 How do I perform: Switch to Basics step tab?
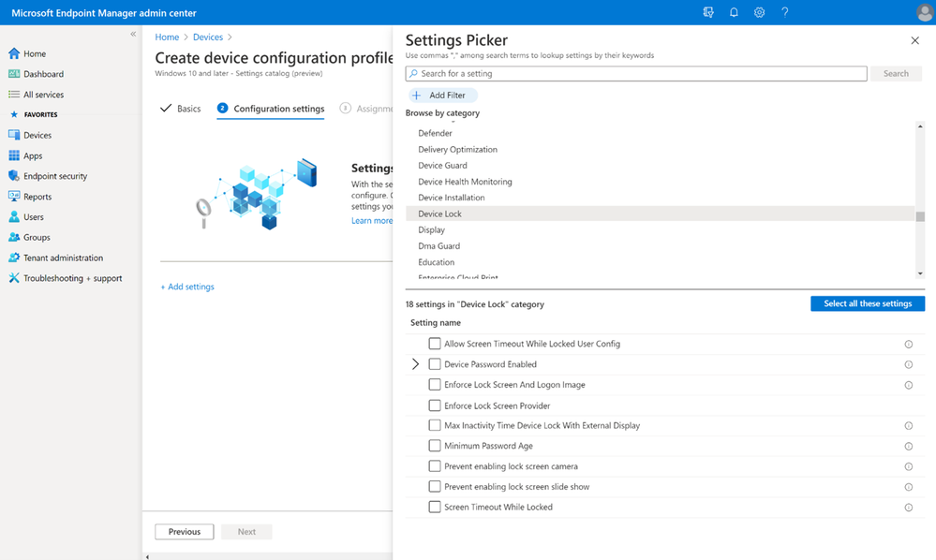(x=181, y=109)
